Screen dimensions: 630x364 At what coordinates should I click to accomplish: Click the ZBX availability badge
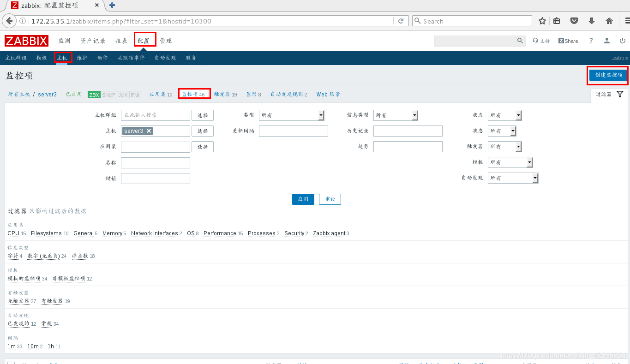pyautogui.click(x=94, y=95)
